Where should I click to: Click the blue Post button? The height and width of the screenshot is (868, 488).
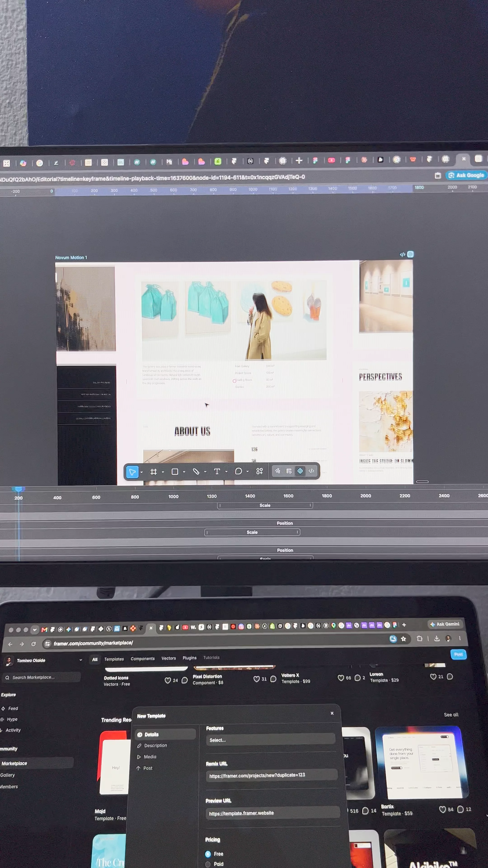point(458,654)
